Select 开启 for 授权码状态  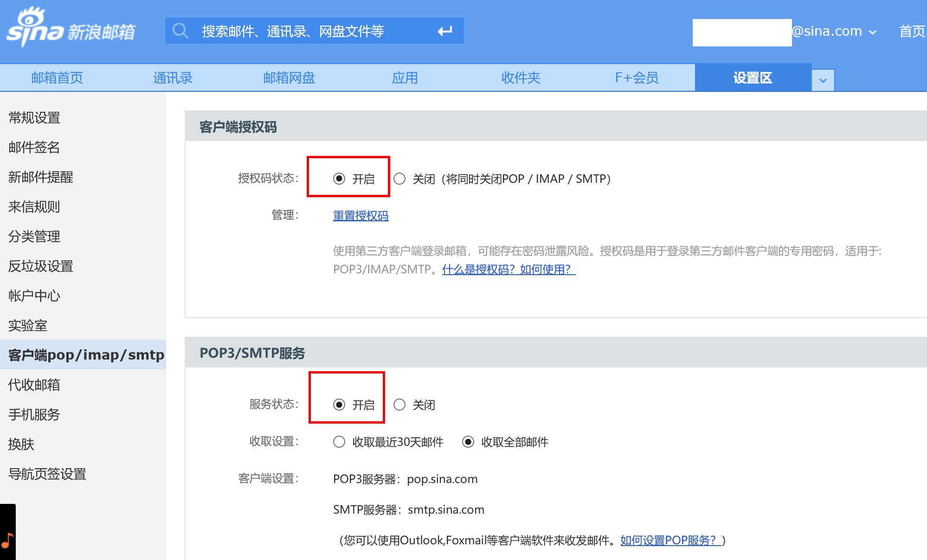(339, 179)
